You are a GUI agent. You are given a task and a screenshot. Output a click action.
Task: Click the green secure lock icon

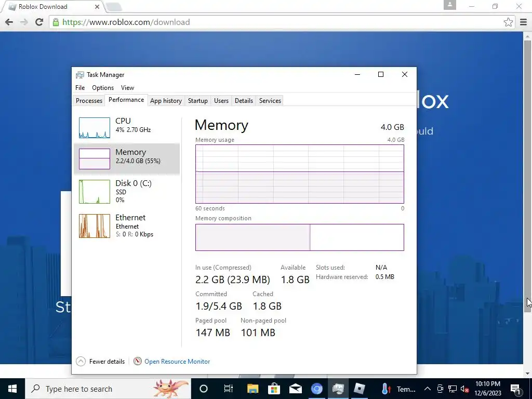coord(56,22)
